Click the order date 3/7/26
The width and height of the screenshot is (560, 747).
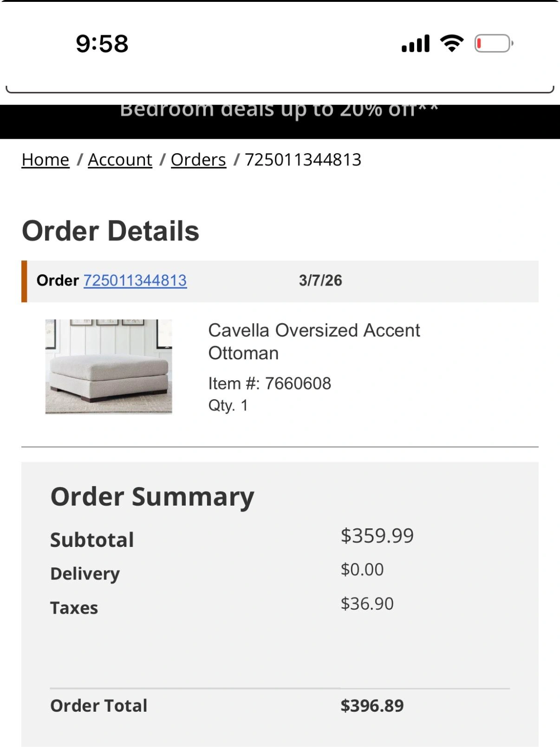point(320,280)
